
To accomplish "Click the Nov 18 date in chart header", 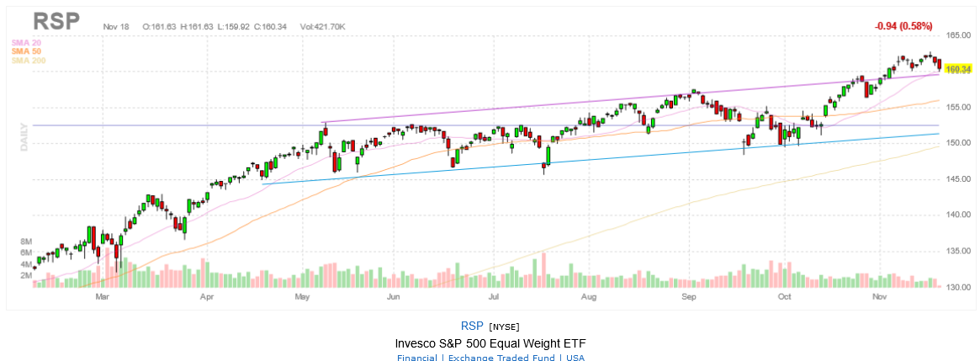I will [117, 27].
